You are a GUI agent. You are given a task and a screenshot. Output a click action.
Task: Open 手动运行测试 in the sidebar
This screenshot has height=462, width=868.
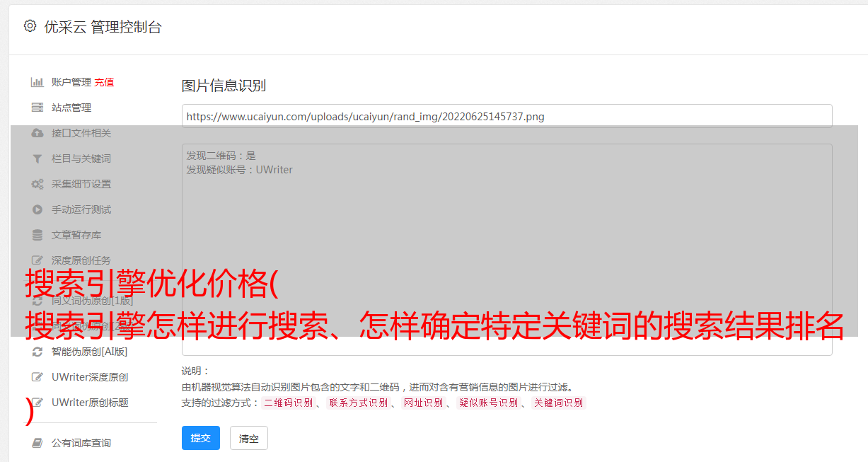[81, 209]
